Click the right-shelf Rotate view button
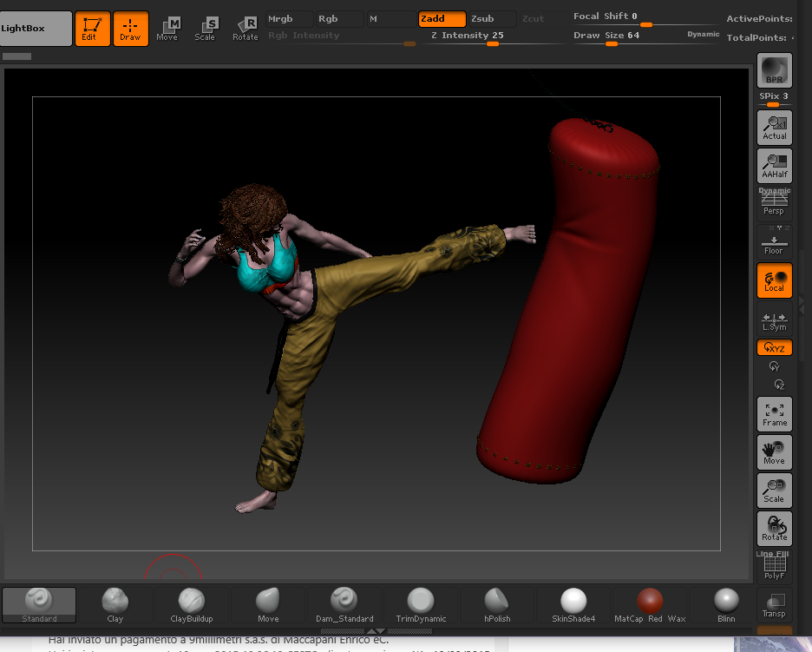Viewport: 812px width, 652px height. 774,529
